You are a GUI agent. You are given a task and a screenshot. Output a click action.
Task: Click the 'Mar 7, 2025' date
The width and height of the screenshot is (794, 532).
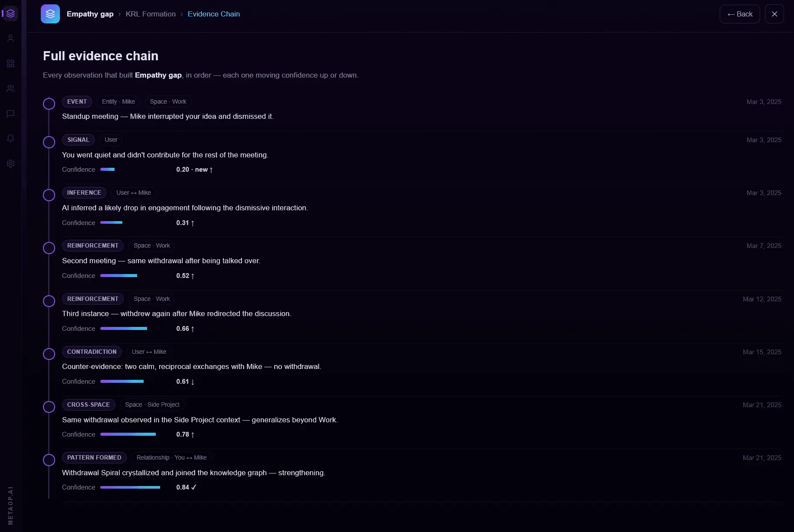click(764, 246)
